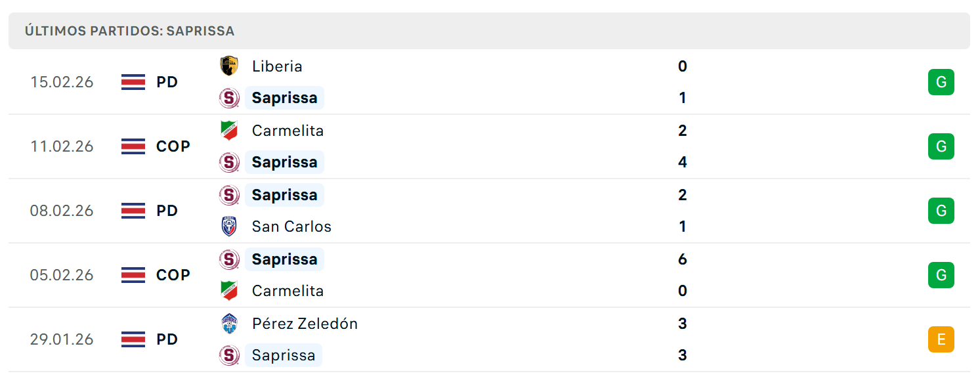Click the orange E badge for the Pérez Zeledón draw

coord(941,339)
